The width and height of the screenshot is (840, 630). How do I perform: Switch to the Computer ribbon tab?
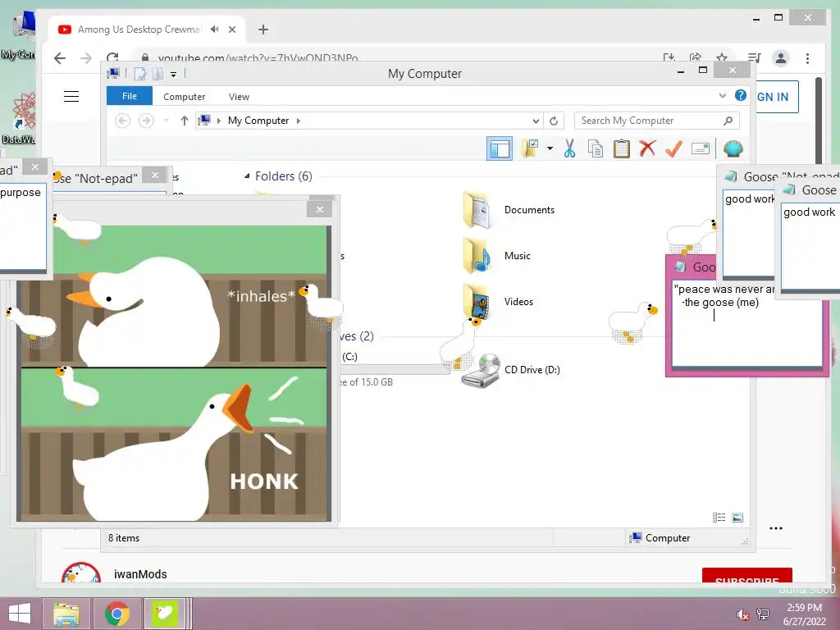[x=184, y=97]
